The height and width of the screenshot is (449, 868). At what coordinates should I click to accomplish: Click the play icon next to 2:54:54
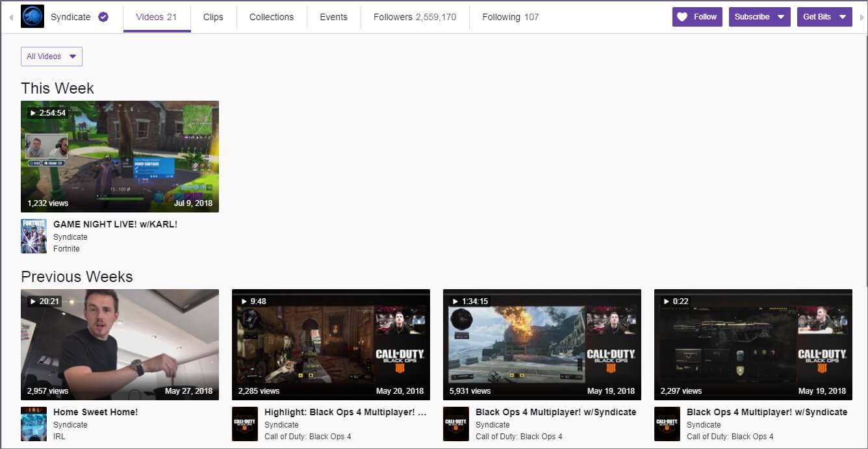pyautogui.click(x=32, y=113)
